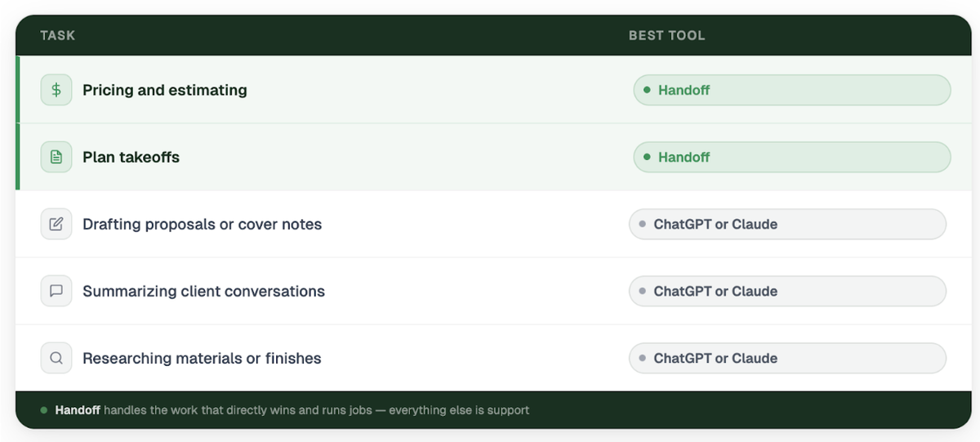Click the document icon beside Plan takeoffs
980x442 pixels.
pos(56,157)
